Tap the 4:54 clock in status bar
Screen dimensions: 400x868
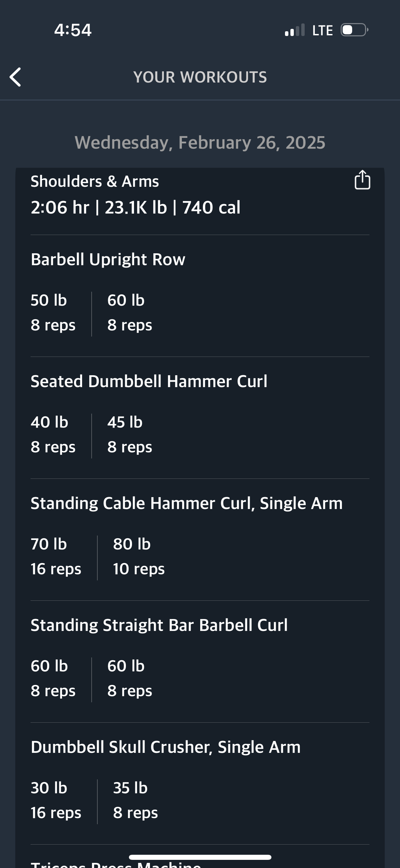click(x=73, y=30)
